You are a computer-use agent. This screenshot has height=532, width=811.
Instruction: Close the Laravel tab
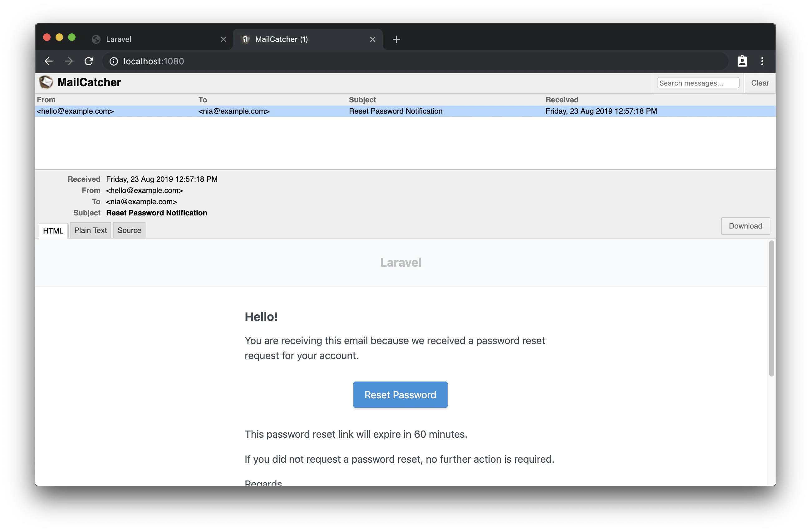click(224, 40)
